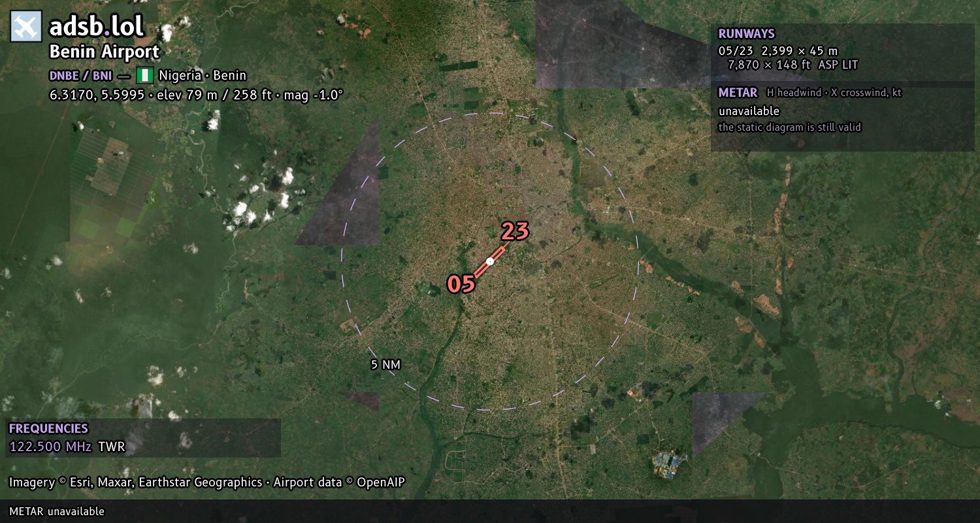Click the airport reference point dot on the runway

click(490, 261)
